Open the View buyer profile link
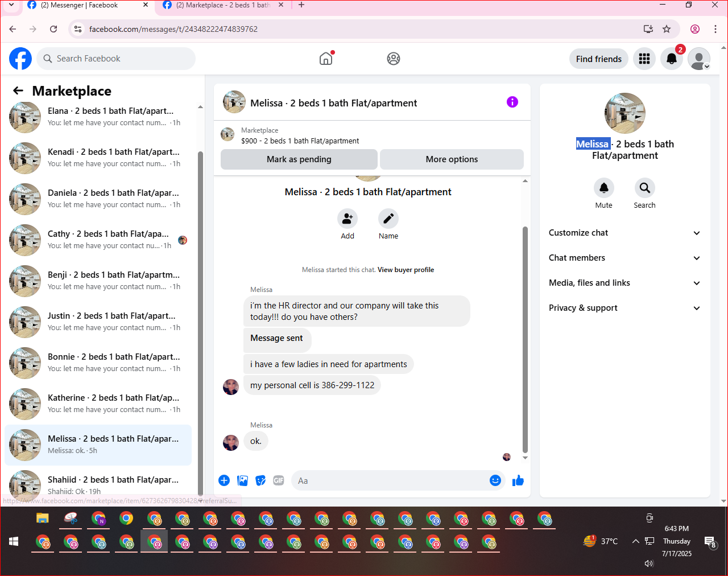 pyautogui.click(x=406, y=270)
